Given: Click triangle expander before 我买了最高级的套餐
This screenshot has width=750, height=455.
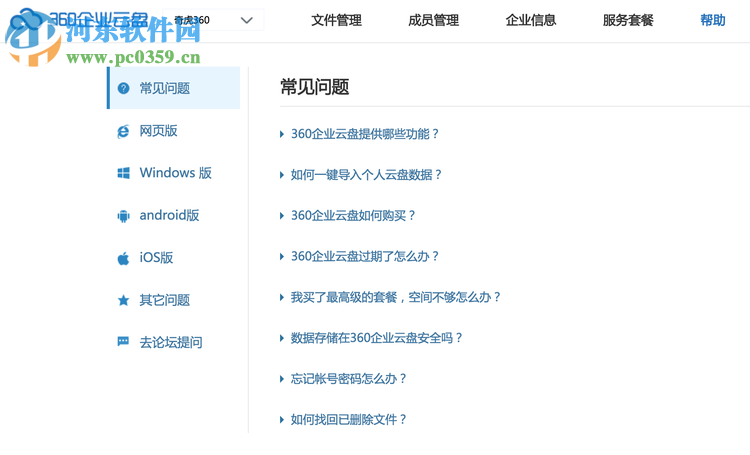Looking at the screenshot, I should (282, 298).
